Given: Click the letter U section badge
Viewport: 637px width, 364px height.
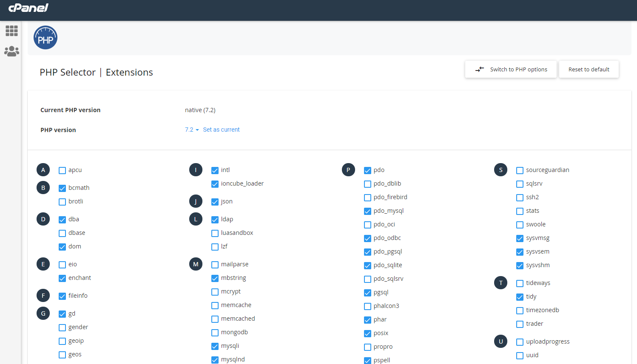Looking at the screenshot, I should click(500, 341).
